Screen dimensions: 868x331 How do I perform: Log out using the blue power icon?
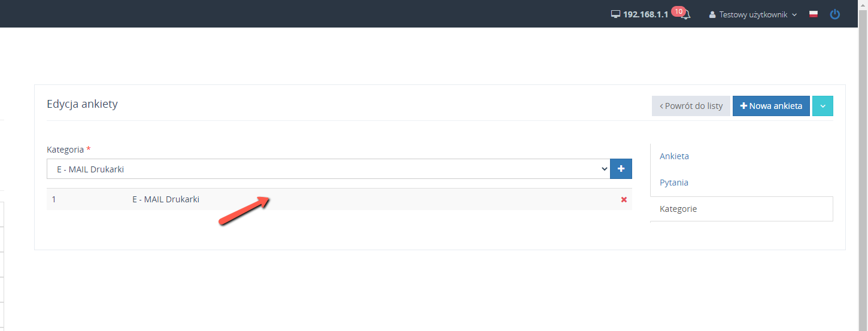835,14
